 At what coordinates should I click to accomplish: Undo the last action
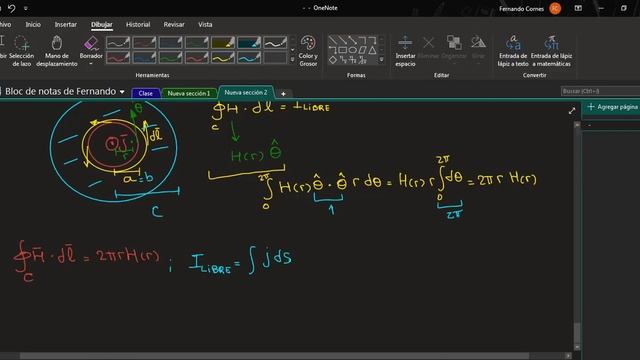point(11,8)
